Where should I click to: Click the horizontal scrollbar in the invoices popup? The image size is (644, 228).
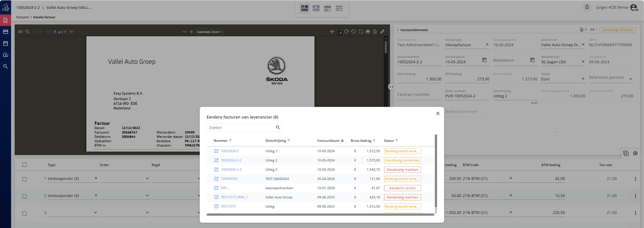(320, 214)
